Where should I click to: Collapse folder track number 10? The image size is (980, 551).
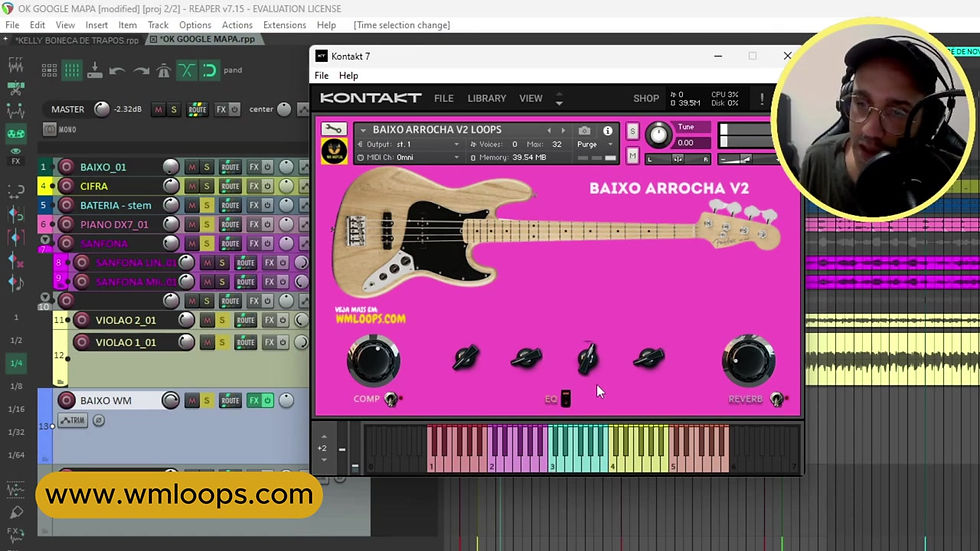(x=45, y=297)
